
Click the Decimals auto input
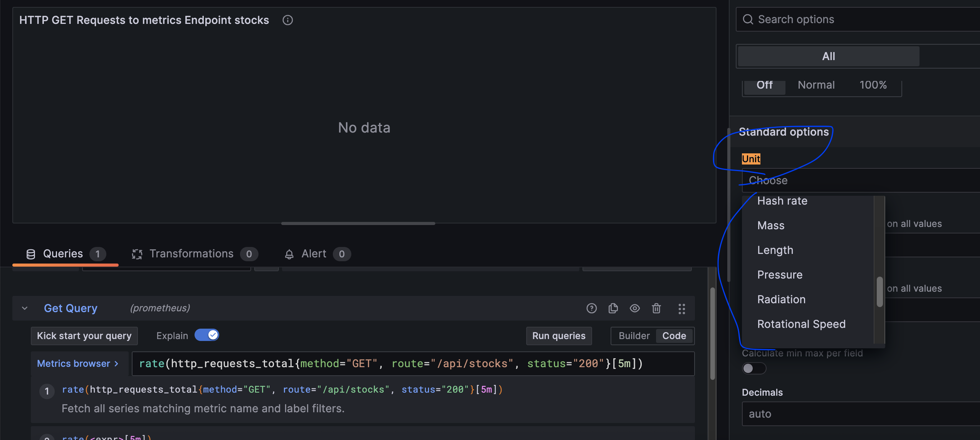coord(861,414)
